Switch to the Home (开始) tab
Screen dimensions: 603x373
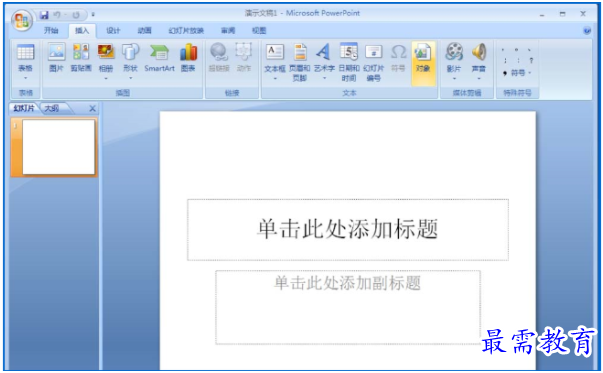51,31
